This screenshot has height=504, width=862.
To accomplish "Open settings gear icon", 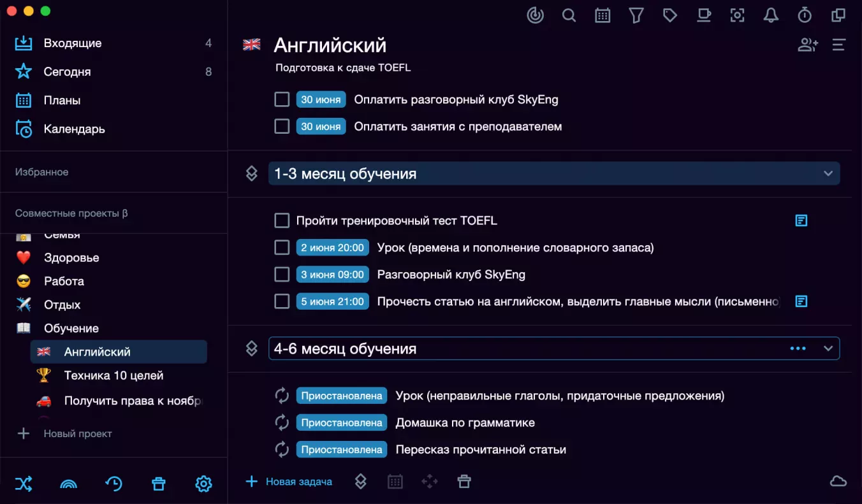I will (x=203, y=484).
